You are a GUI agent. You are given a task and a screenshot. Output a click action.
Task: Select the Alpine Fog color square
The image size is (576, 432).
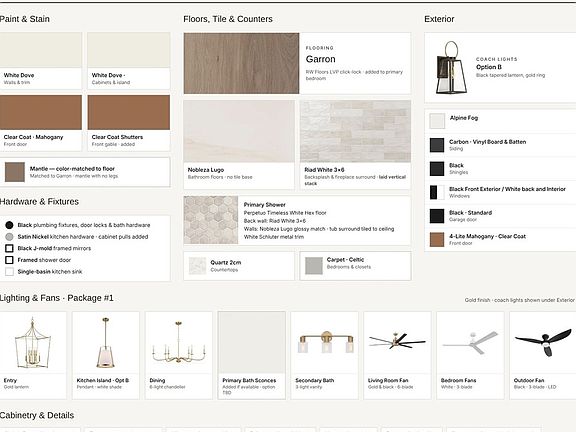(437, 121)
